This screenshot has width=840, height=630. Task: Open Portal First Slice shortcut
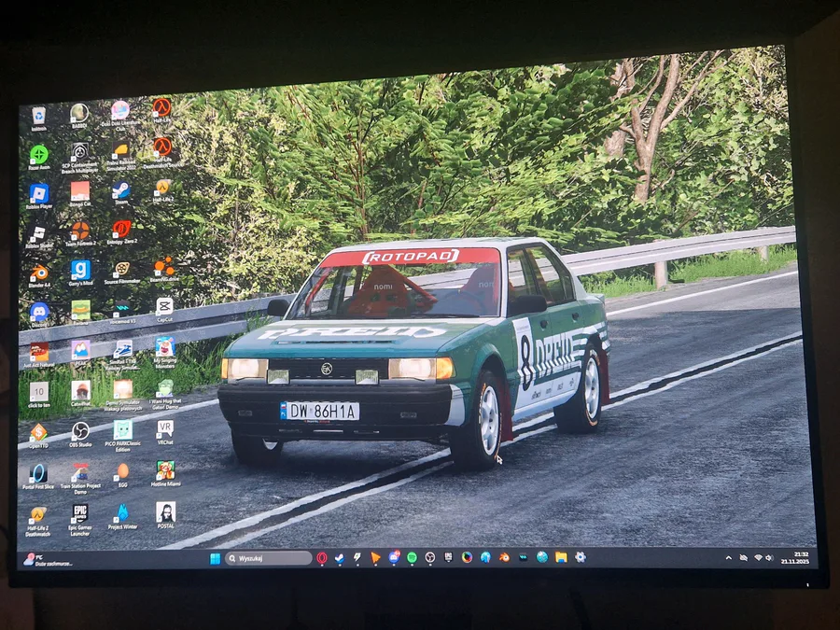38,477
